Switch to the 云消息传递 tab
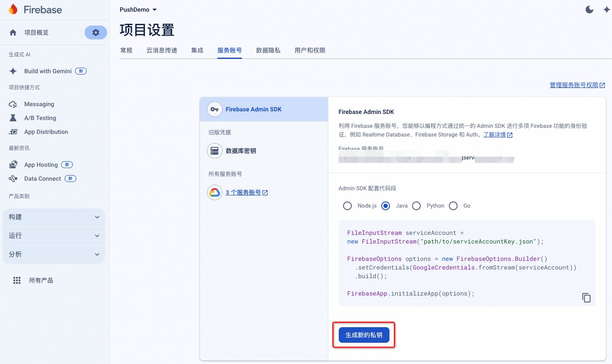This screenshot has width=612, height=364. click(x=162, y=50)
